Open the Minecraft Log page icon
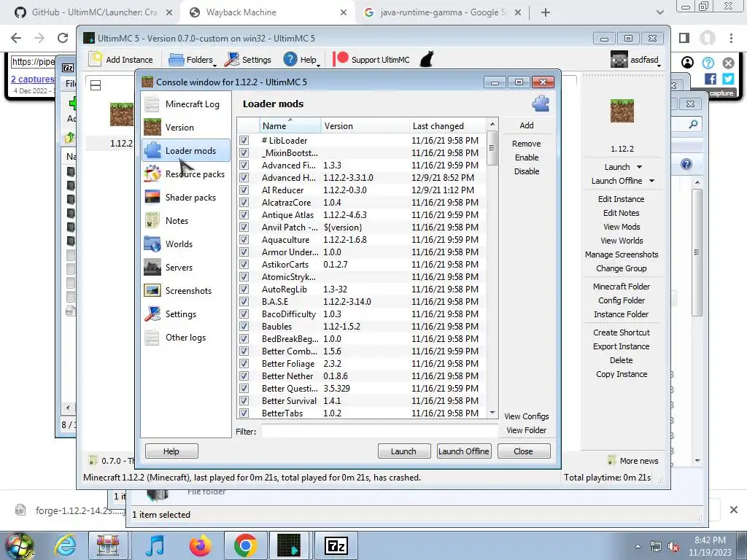 (x=152, y=104)
